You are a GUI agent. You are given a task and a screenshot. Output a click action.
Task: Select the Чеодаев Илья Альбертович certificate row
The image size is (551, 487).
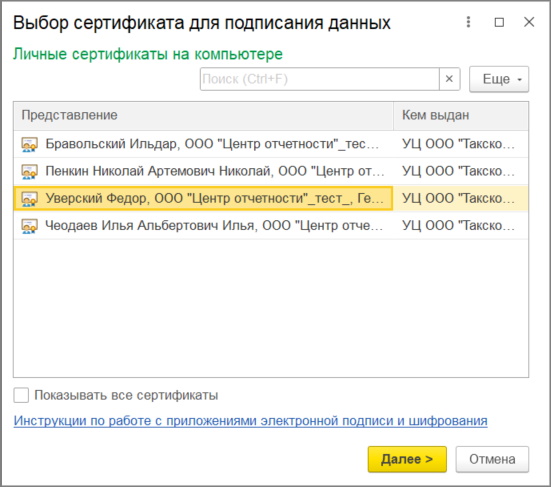pos(271,226)
